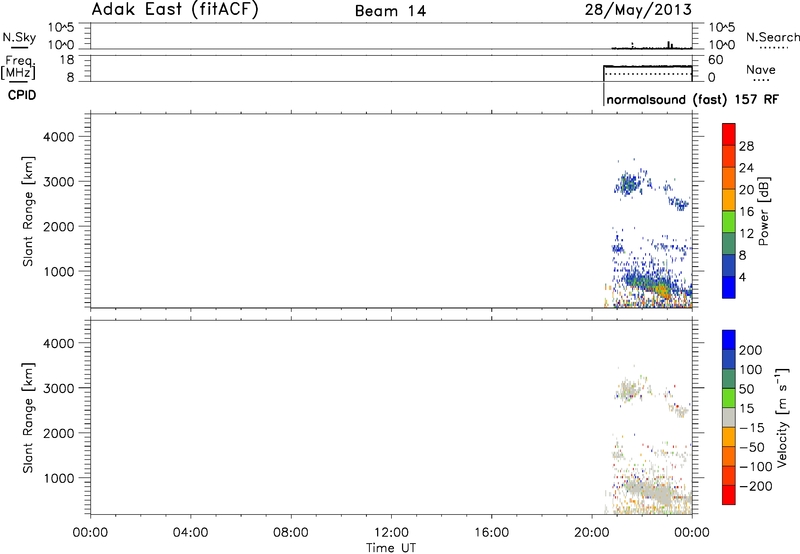800x554 pixels.
Task: Click the '18' frequency tick label
Action: [x=67, y=60]
